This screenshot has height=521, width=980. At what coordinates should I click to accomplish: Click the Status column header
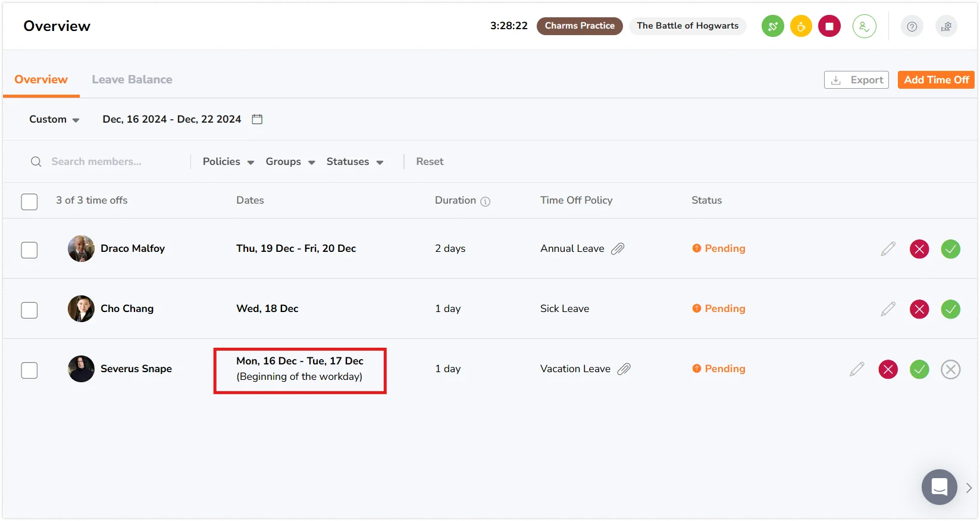click(x=706, y=200)
